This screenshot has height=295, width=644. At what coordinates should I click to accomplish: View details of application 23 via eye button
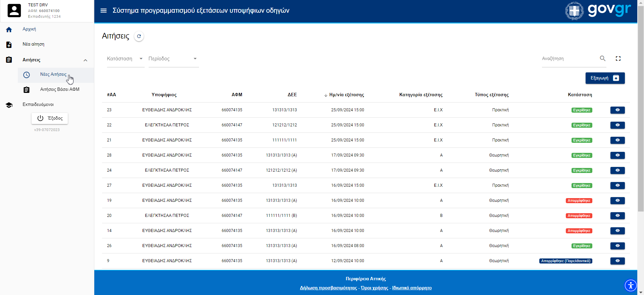point(617,110)
